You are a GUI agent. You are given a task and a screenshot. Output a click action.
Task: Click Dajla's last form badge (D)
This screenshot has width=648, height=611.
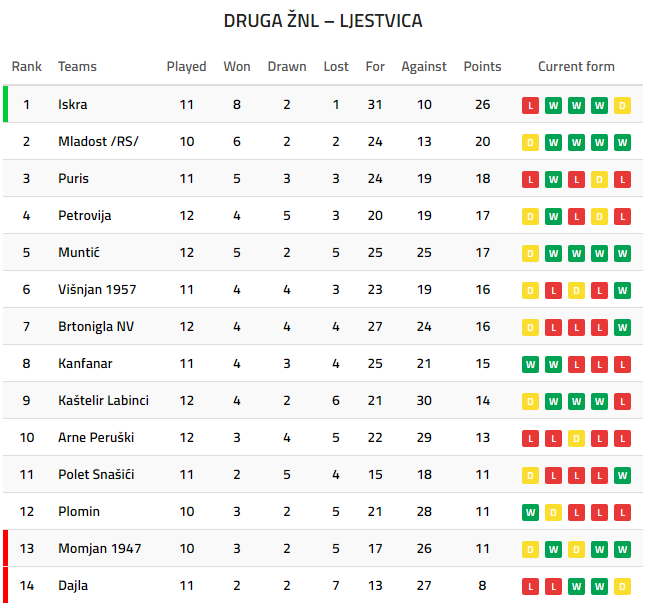tap(622, 586)
